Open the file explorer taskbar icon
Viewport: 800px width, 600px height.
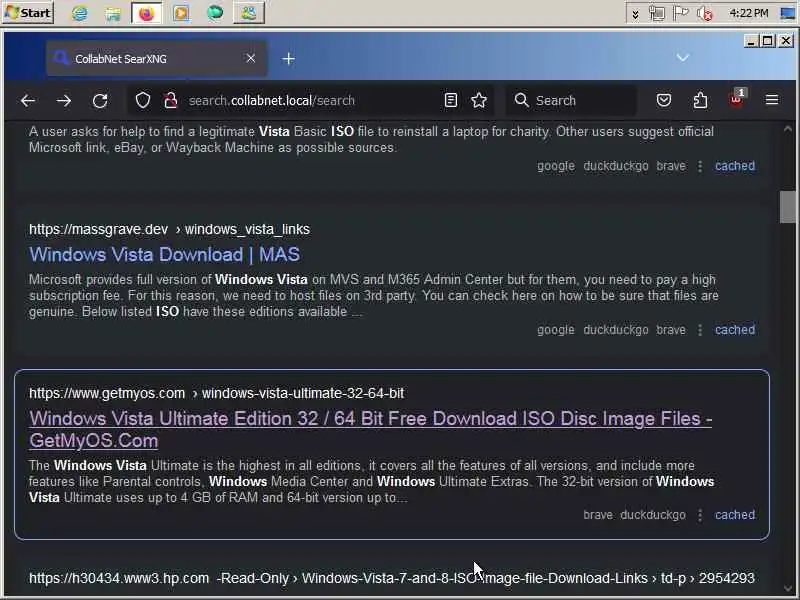[x=113, y=13]
